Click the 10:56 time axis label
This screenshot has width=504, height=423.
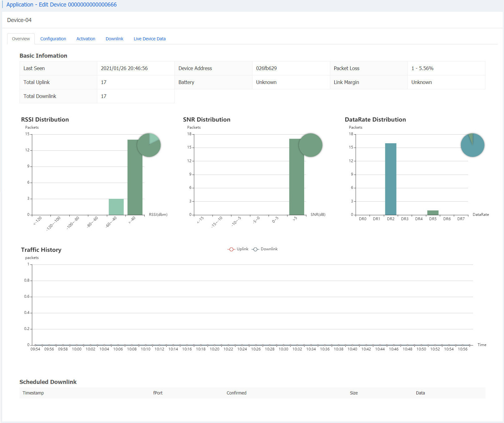(462, 349)
